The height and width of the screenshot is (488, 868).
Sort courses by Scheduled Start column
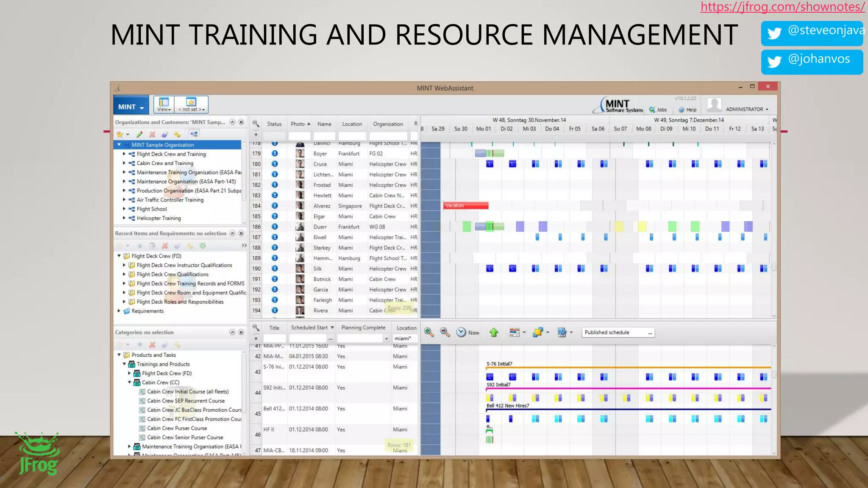click(312, 327)
